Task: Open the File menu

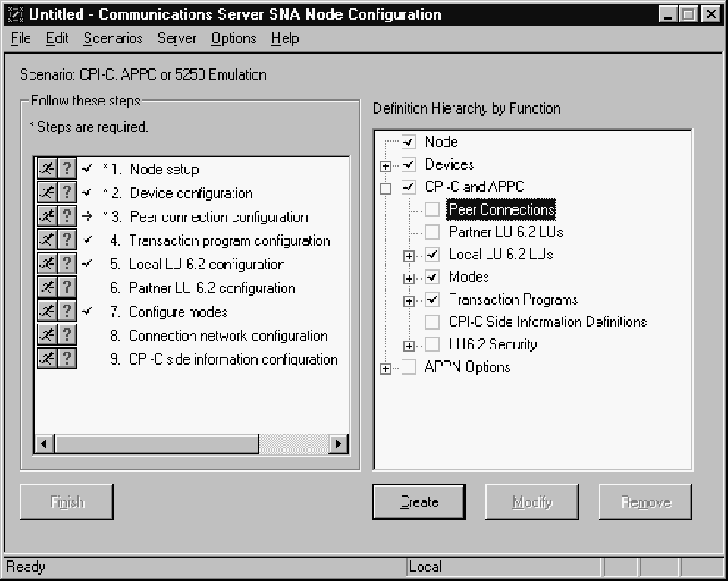Action: pos(21,38)
